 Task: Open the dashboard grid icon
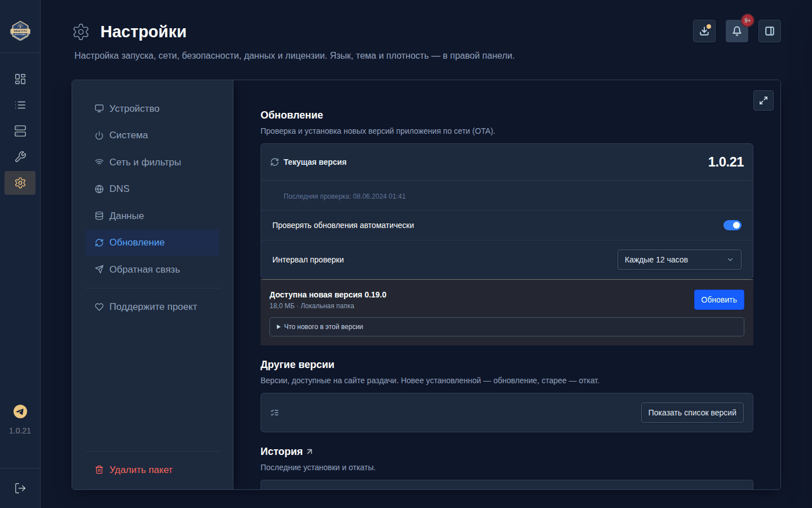click(20, 79)
